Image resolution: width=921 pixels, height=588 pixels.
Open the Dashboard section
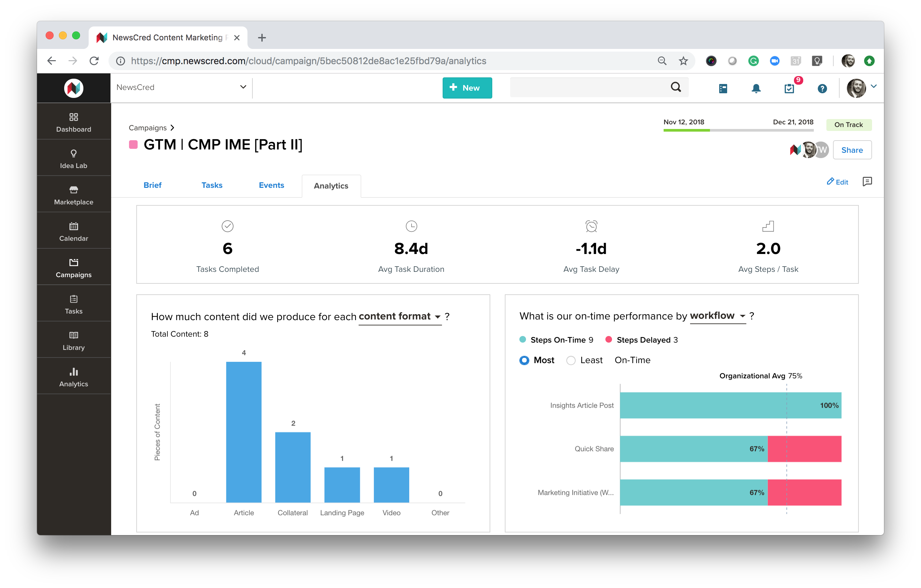74,122
